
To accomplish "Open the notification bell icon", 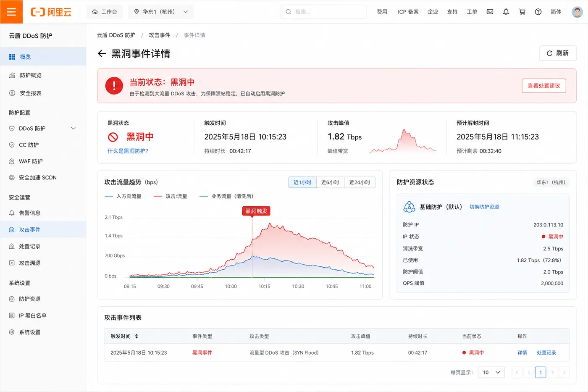I will pos(506,12).
